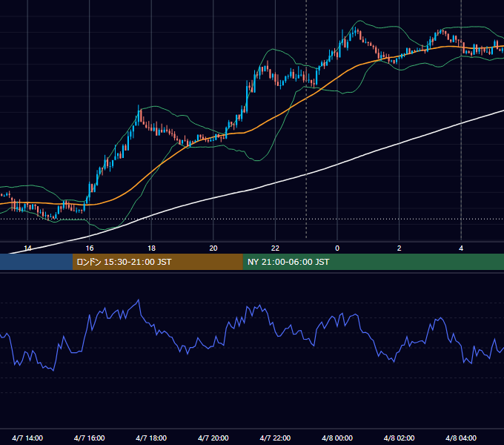Click the 4/7 14:00 time label
504x445 pixels.
click(27, 438)
